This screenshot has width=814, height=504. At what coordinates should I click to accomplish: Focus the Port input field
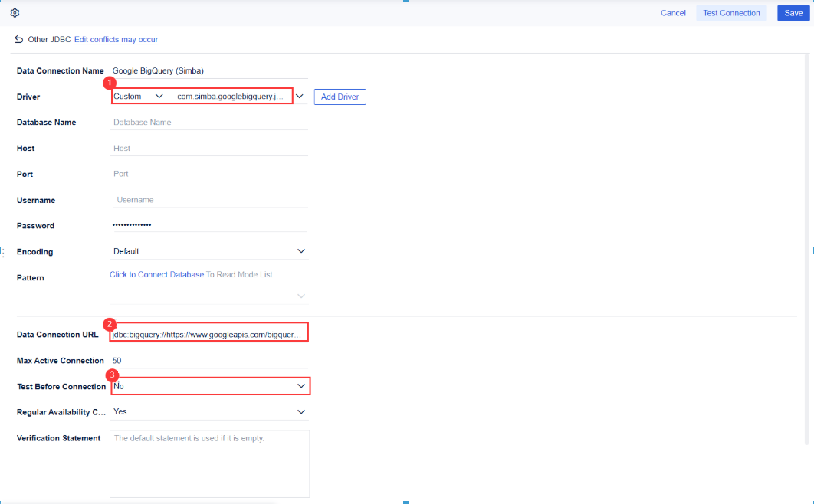click(209, 174)
